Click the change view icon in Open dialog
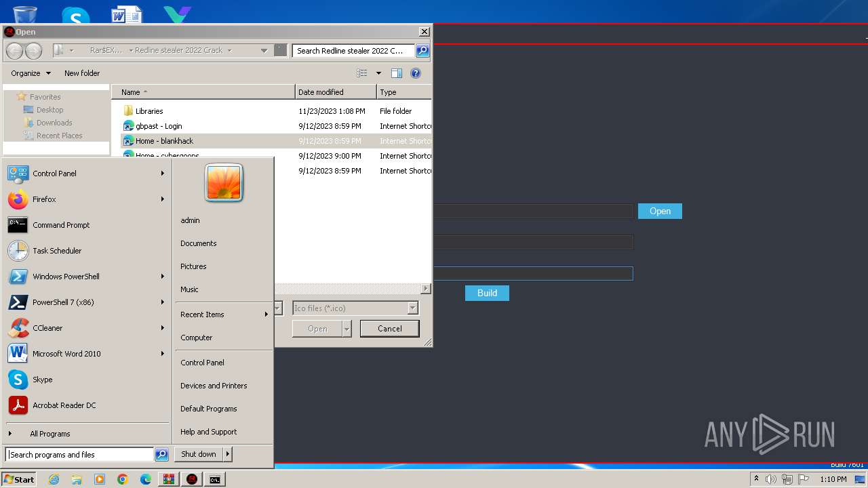Viewport: 868px width, 488px height. pos(362,73)
